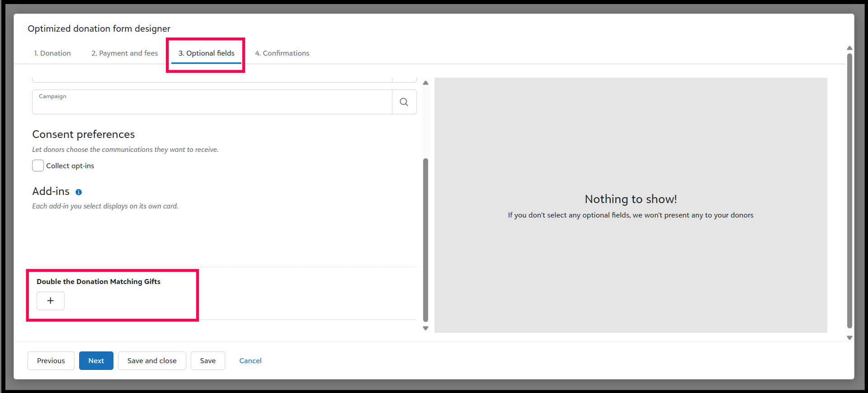
Task: Click the Add-ins info icon
Action: pyautogui.click(x=79, y=192)
